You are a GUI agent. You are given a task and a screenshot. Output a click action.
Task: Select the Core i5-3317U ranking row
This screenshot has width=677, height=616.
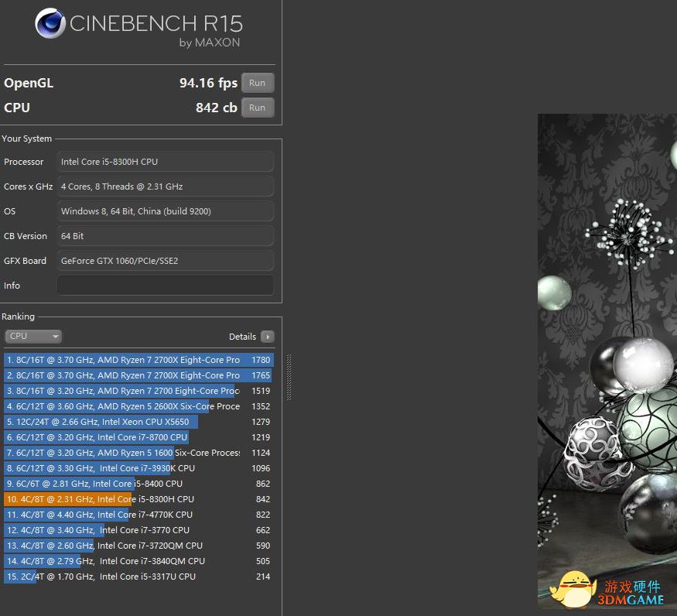pos(138,577)
